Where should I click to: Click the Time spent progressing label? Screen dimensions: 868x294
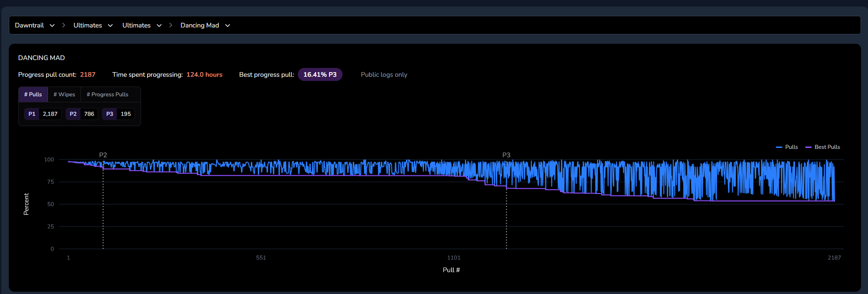tap(148, 74)
